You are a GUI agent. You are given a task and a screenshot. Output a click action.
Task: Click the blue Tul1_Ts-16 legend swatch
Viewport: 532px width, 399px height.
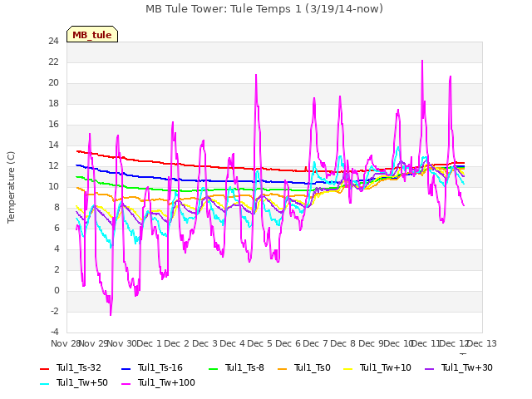pos(126,368)
